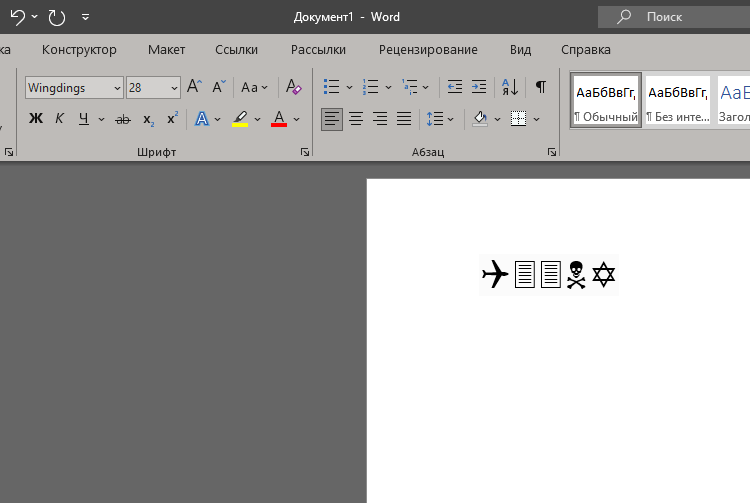This screenshot has height=503, width=750.
Task: Open the Макет ribbon tab
Action: point(166,50)
